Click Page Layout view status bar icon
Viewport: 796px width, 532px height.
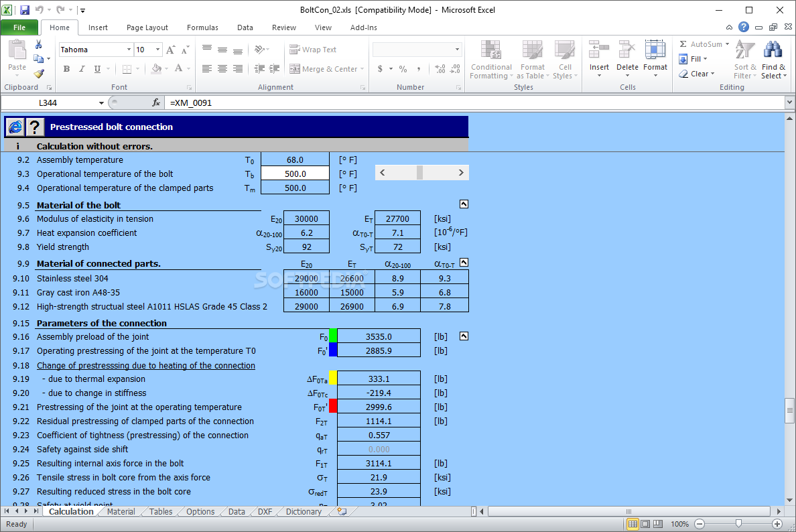645,524
